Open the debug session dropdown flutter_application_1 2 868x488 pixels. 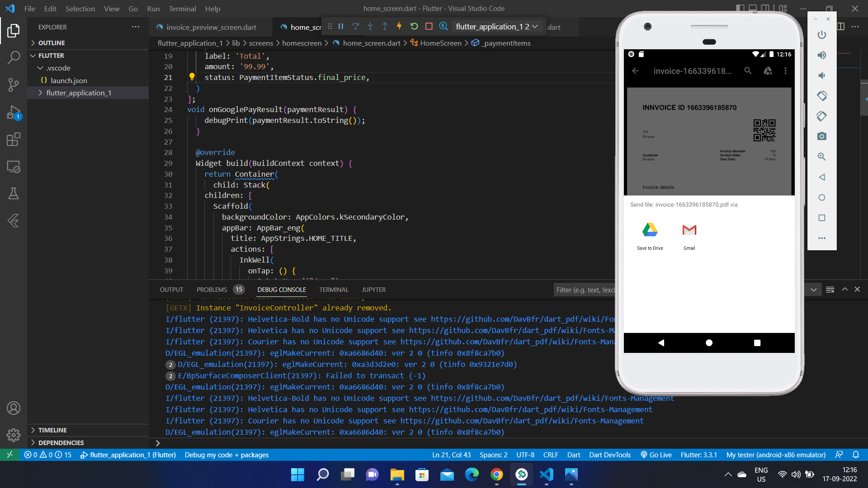(496, 27)
